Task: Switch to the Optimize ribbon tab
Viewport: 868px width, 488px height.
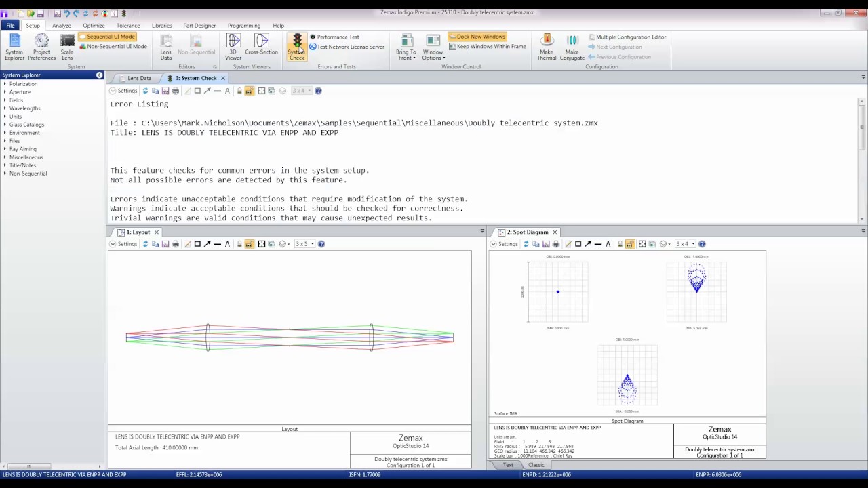Action: pyautogui.click(x=94, y=26)
